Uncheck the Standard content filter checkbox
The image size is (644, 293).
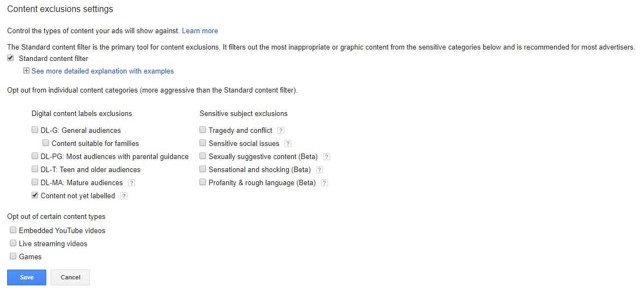(11, 58)
